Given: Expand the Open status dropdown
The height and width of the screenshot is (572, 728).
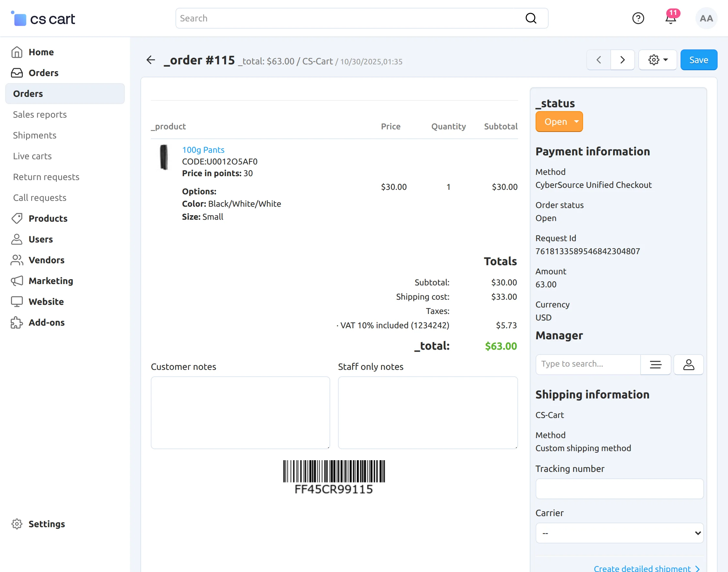Looking at the screenshot, I should click(559, 122).
